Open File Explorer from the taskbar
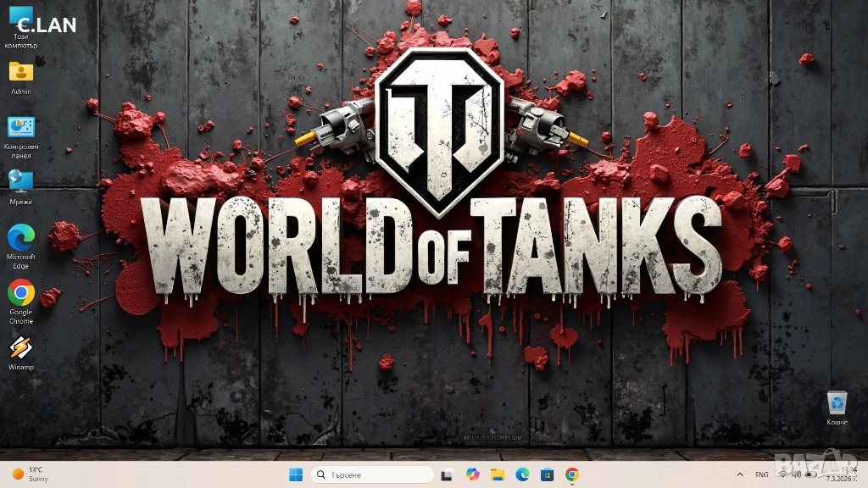The height and width of the screenshot is (488, 868). tap(498, 474)
